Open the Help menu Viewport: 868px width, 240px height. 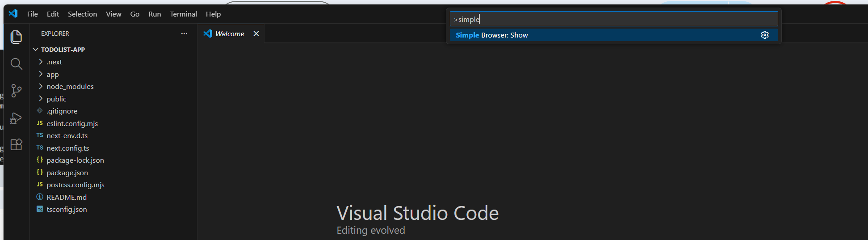[x=213, y=14]
